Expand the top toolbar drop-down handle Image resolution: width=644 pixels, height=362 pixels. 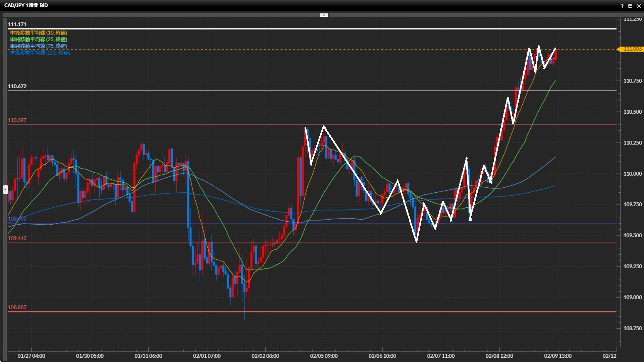[x=324, y=15]
